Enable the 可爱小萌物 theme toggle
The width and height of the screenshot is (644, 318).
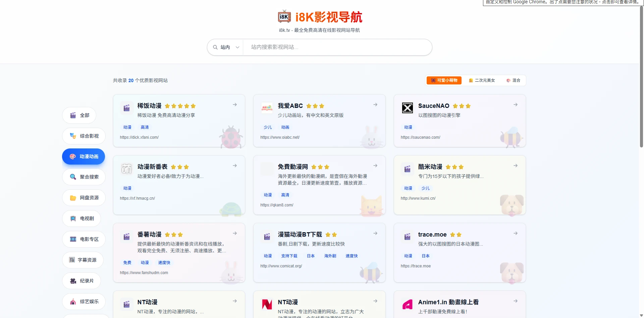coord(443,80)
